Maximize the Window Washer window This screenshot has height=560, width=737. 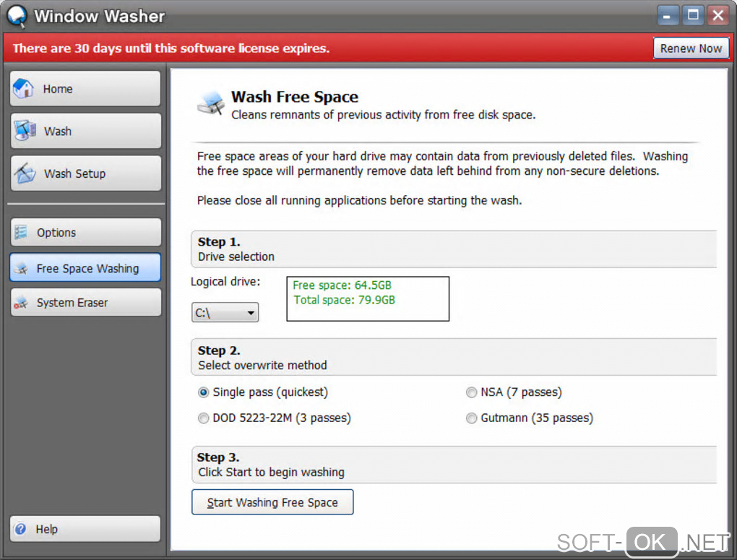point(693,15)
